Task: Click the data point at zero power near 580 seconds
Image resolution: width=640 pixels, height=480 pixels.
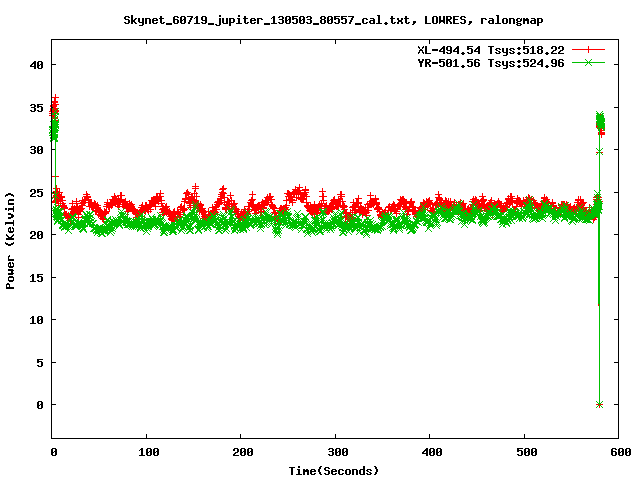Action: [599, 404]
